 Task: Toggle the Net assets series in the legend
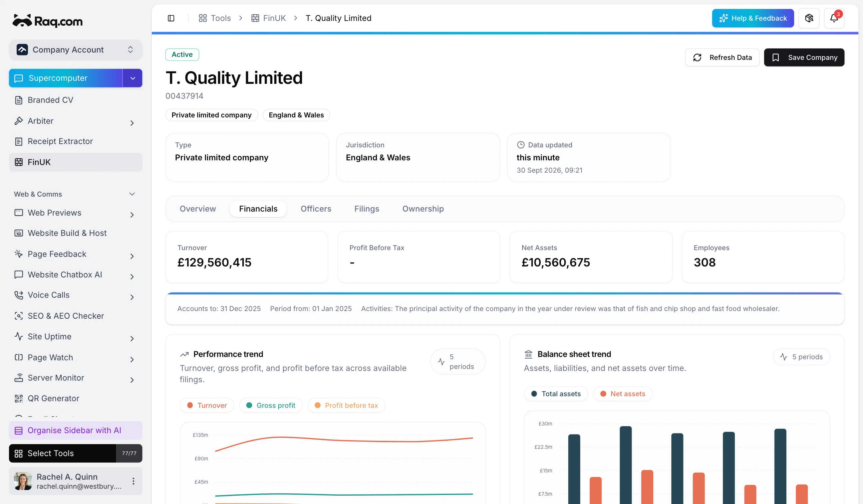623,394
